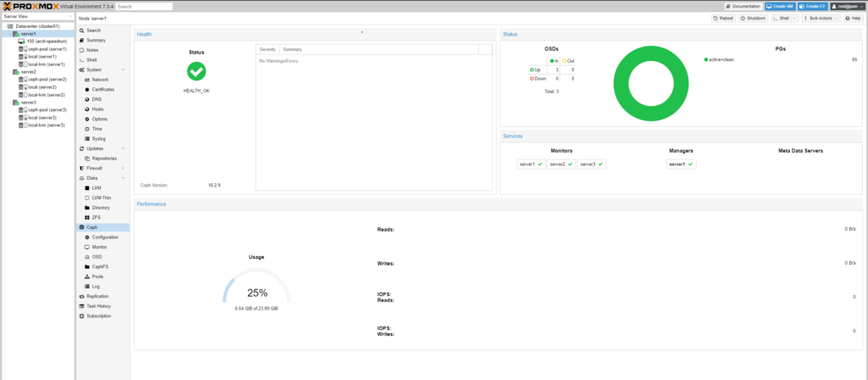
Task: Click the server3 node icon in tree
Action: tap(16, 103)
